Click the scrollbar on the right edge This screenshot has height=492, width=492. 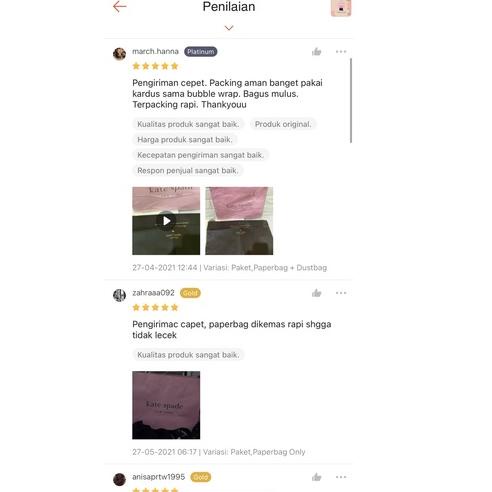click(351, 101)
